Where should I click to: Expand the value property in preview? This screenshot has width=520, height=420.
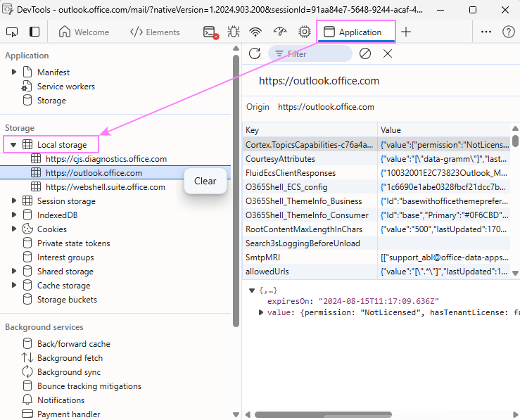[261, 312]
